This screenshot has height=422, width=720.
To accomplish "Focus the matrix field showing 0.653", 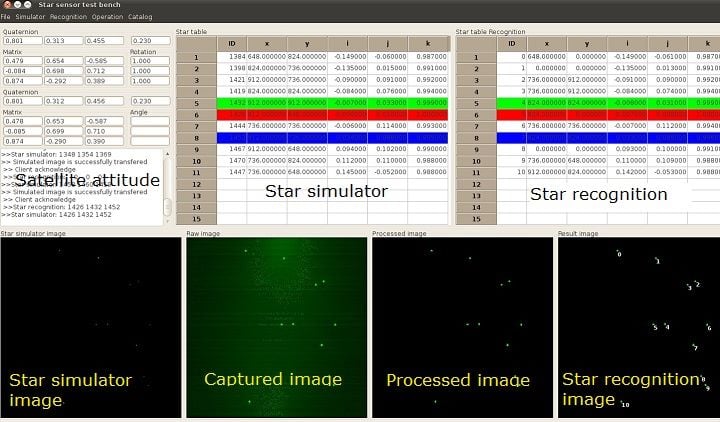I will tap(63, 121).
